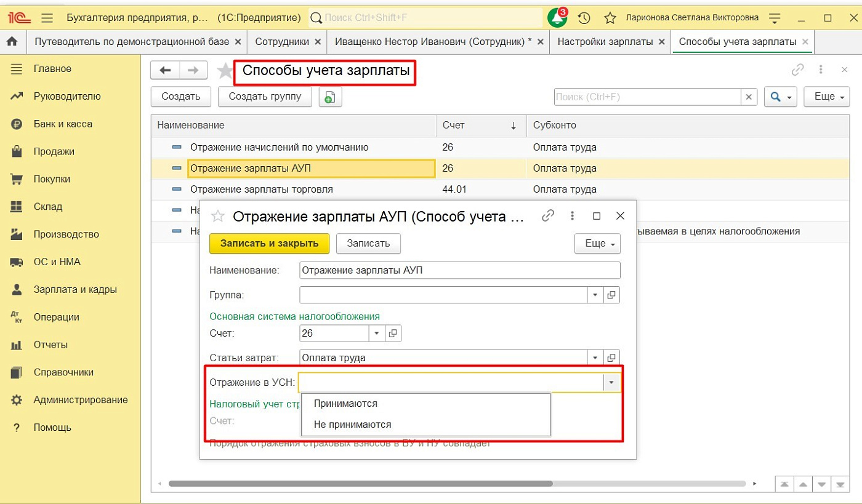Click the home page icon
The height and width of the screenshot is (504, 862).
[11, 42]
